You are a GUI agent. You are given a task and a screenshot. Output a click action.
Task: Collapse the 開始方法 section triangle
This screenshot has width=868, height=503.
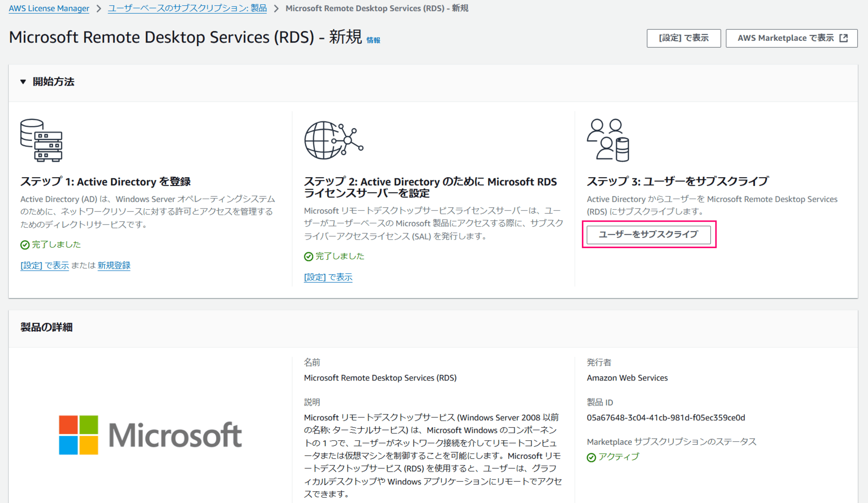23,82
